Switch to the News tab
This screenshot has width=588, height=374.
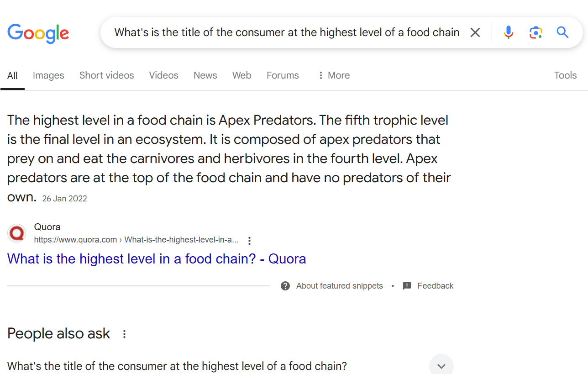click(x=205, y=75)
